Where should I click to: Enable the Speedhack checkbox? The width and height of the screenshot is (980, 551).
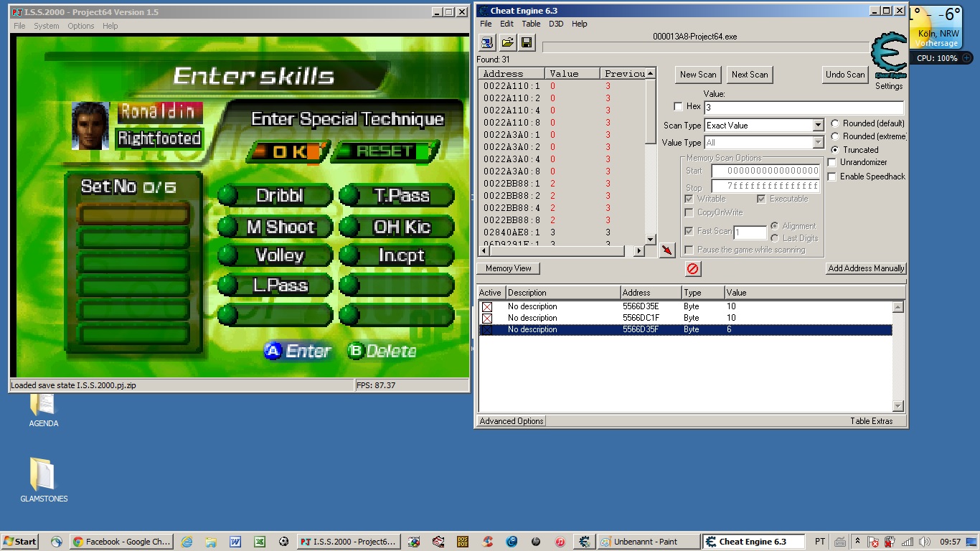click(x=832, y=176)
